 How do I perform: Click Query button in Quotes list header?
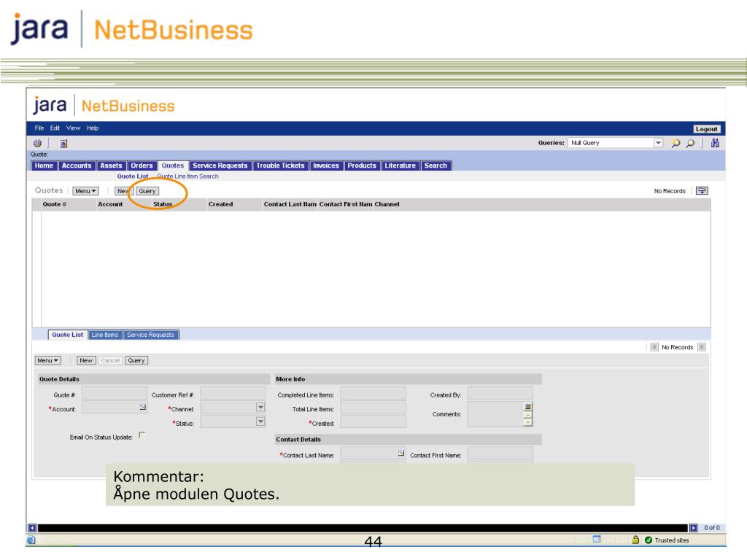click(x=147, y=191)
